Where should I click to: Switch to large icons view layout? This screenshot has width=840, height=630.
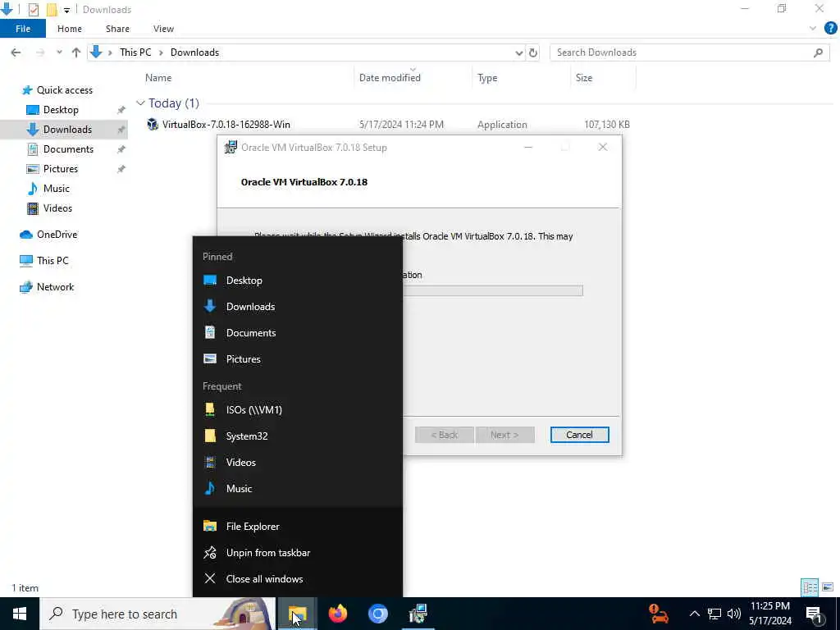click(828, 587)
